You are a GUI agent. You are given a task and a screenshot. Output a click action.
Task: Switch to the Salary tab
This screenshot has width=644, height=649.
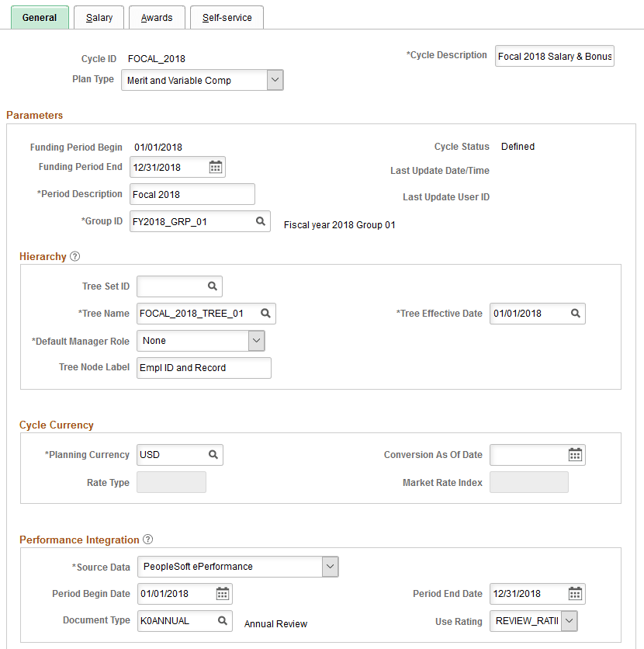pos(99,16)
